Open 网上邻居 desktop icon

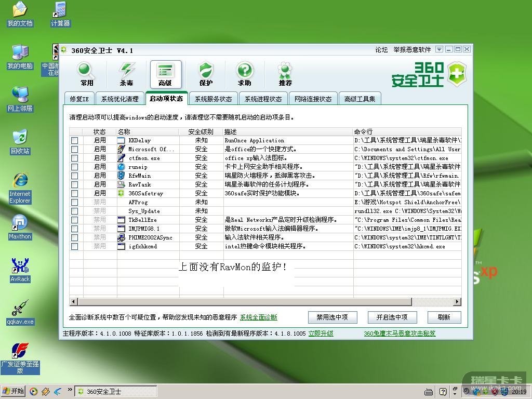(20, 99)
